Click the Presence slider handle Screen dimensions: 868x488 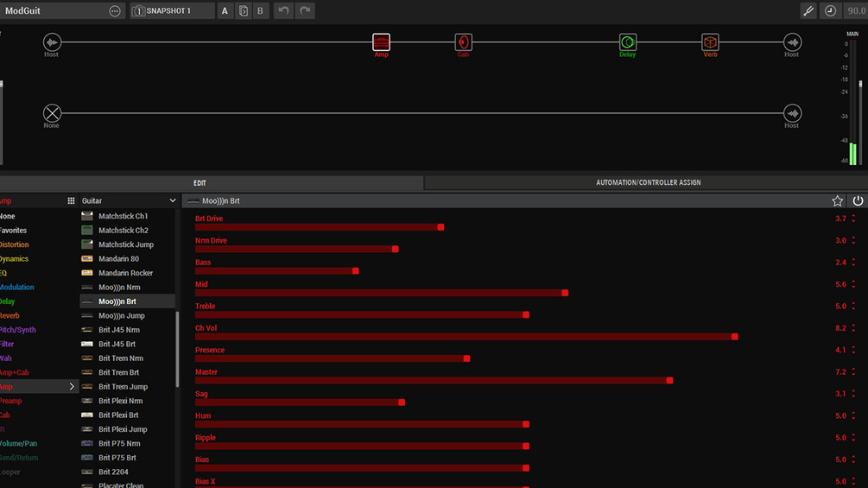pos(466,358)
